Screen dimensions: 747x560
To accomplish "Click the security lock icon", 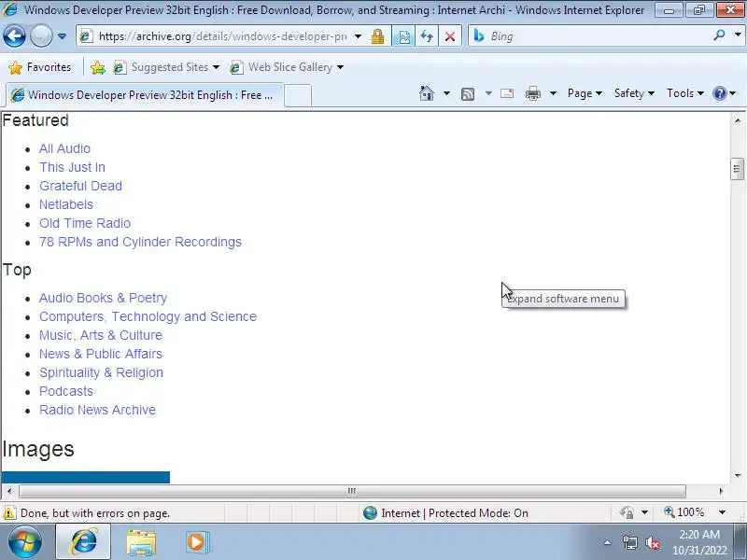I will 378,36.
